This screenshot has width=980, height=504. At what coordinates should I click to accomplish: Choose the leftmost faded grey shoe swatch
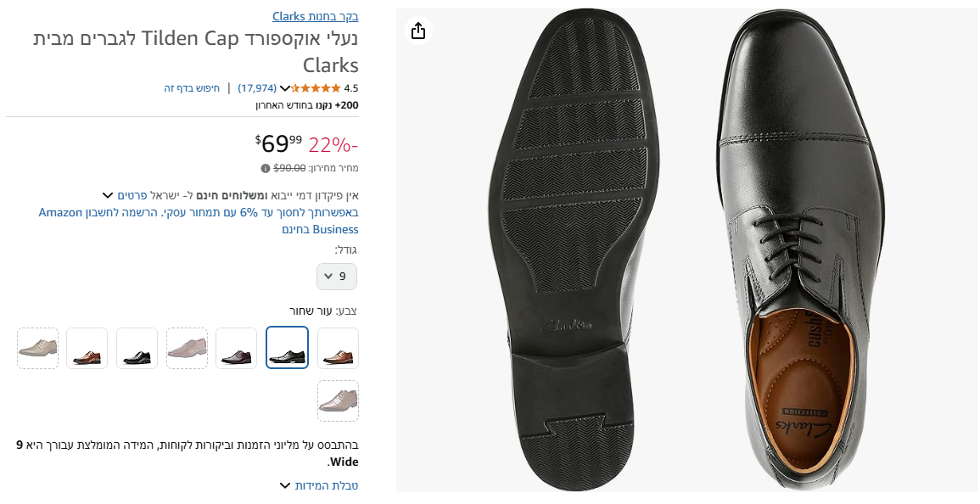[x=38, y=348]
